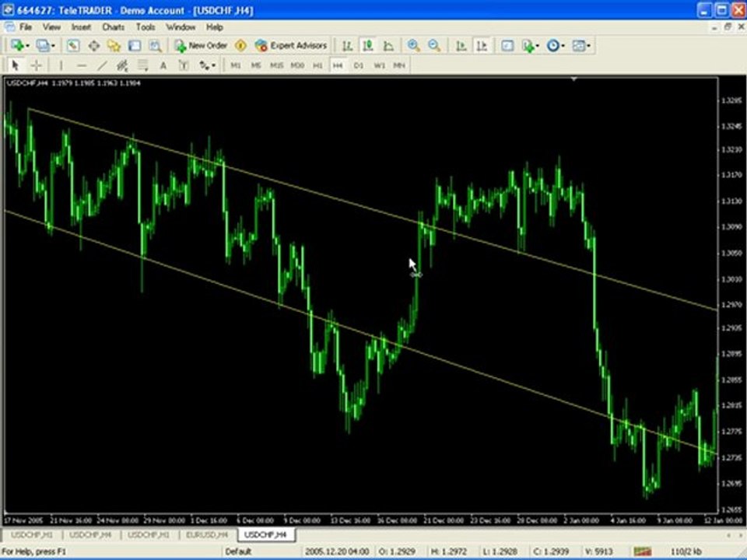The image size is (747, 560).
Task: Toggle the Terminal window icon
Action: coord(135,46)
